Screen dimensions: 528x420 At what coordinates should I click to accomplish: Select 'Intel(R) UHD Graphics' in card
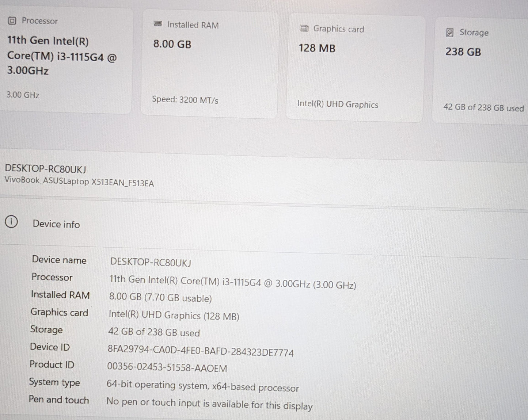pyautogui.click(x=338, y=104)
